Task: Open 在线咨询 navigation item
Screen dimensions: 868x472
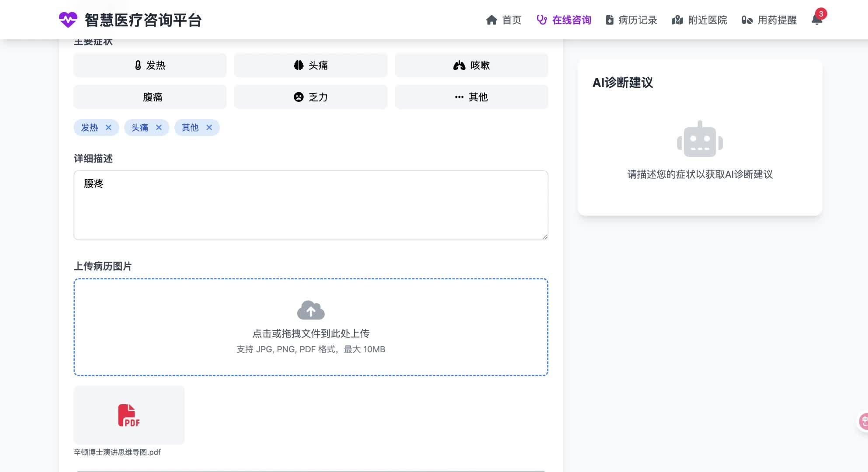Action: point(564,20)
